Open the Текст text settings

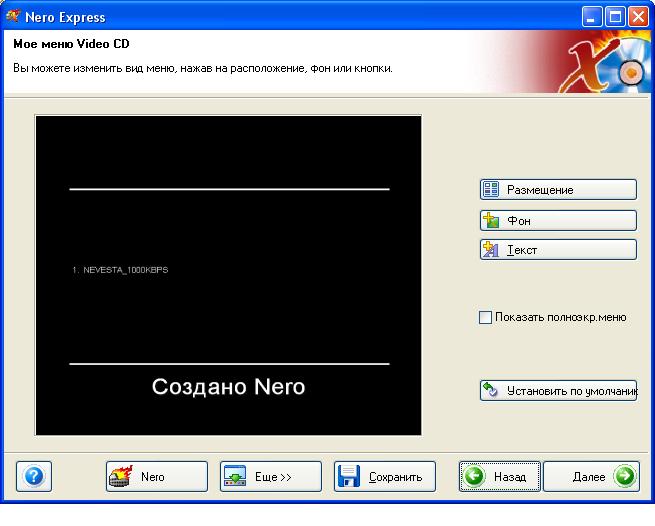point(558,250)
